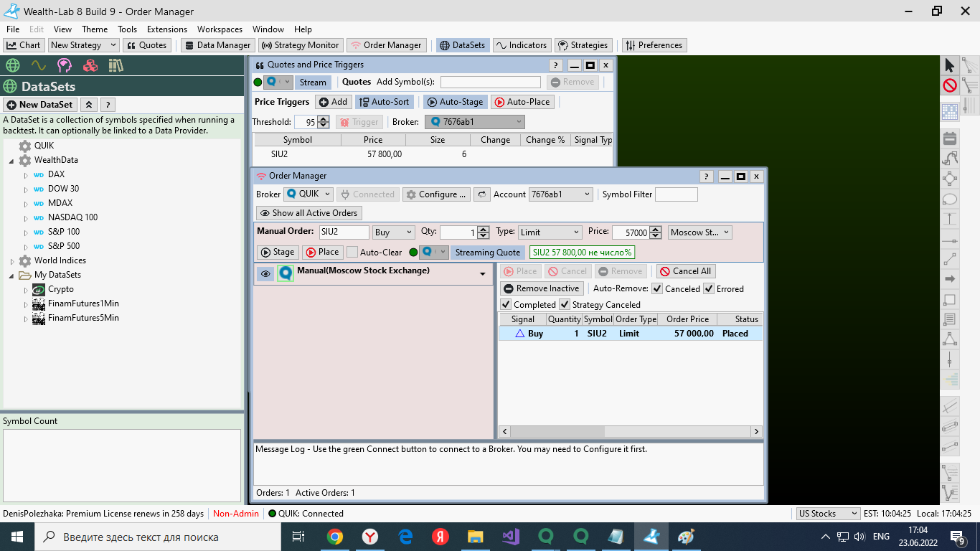
Task: Click the New DataSet button
Action: [x=40, y=105]
